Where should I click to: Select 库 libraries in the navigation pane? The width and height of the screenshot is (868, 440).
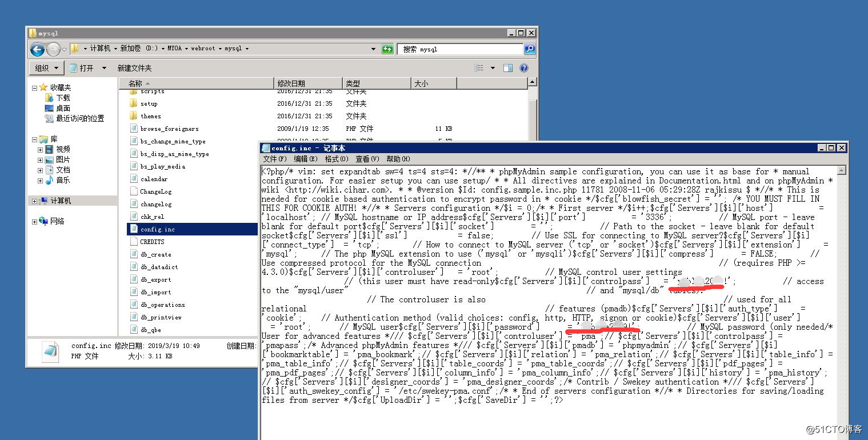pyautogui.click(x=49, y=139)
